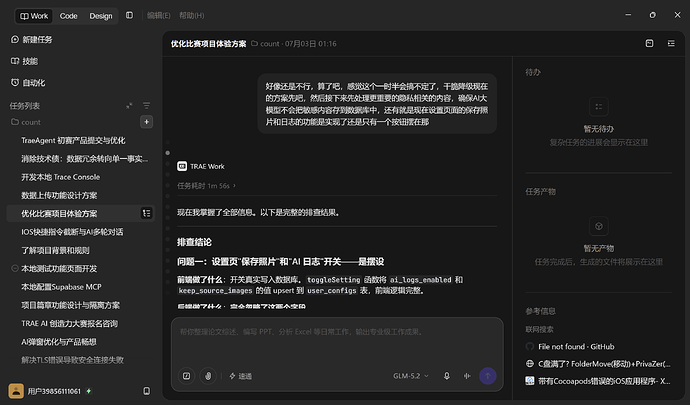Open account name 用户39856111061
The height and width of the screenshot is (405, 690).
point(54,391)
